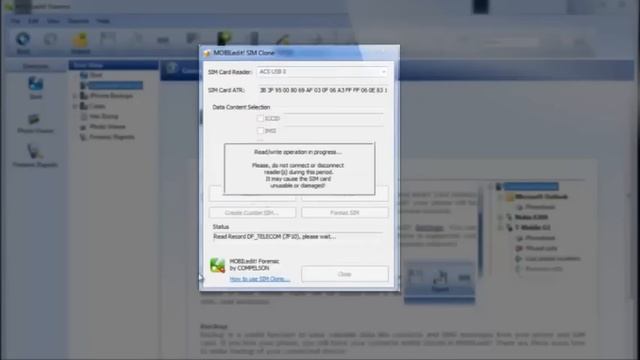Select Hex Dump in the tree
This screenshot has width=640, height=360.
point(104,116)
